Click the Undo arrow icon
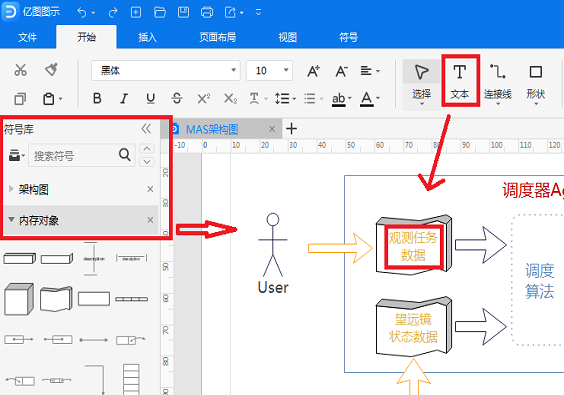This screenshot has height=395, width=564. (x=82, y=13)
